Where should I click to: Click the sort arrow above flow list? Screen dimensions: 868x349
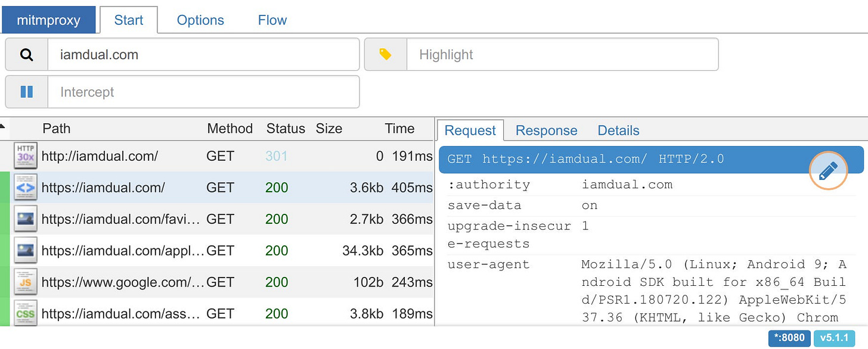click(3, 126)
